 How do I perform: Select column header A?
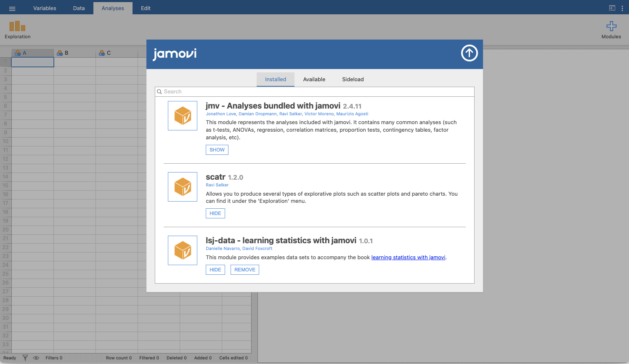click(x=33, y=53)
